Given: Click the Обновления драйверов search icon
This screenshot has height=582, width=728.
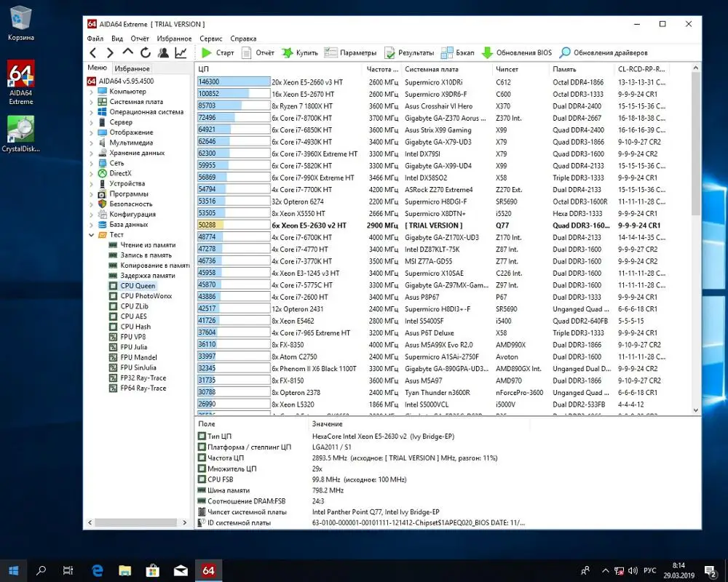Looking at the screenshot, I should [565, 53].
